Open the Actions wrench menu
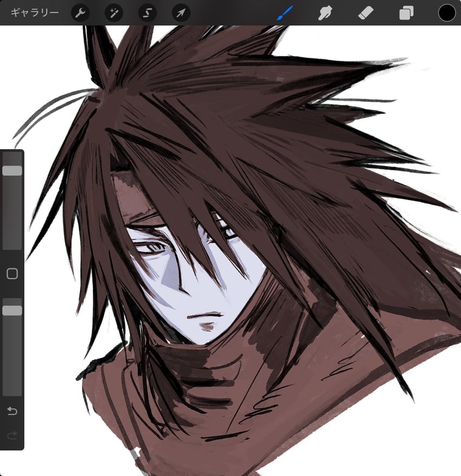 [x=80, y=13]
